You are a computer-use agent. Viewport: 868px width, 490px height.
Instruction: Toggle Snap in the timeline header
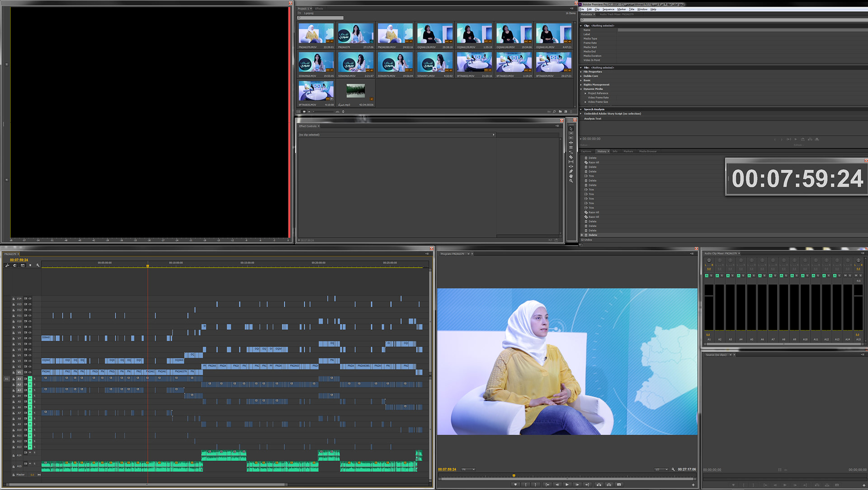pyautogui.click(x=15, y=265)
